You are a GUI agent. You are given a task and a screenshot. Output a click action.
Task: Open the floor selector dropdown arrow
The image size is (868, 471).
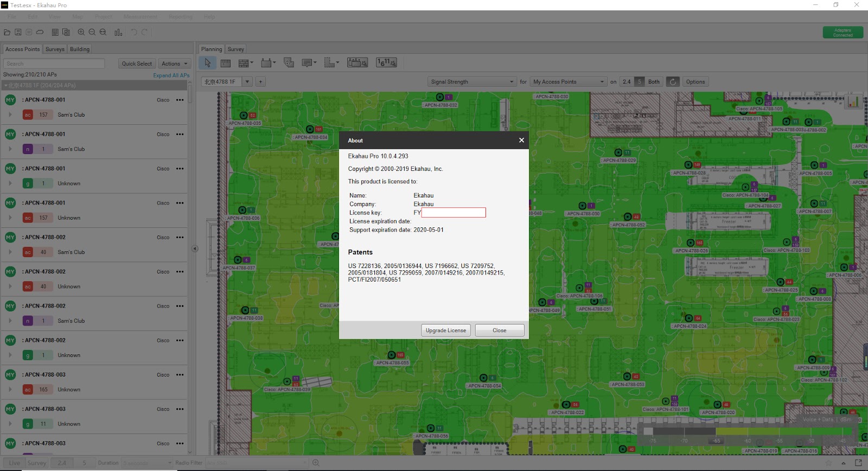tap(247, 82)
